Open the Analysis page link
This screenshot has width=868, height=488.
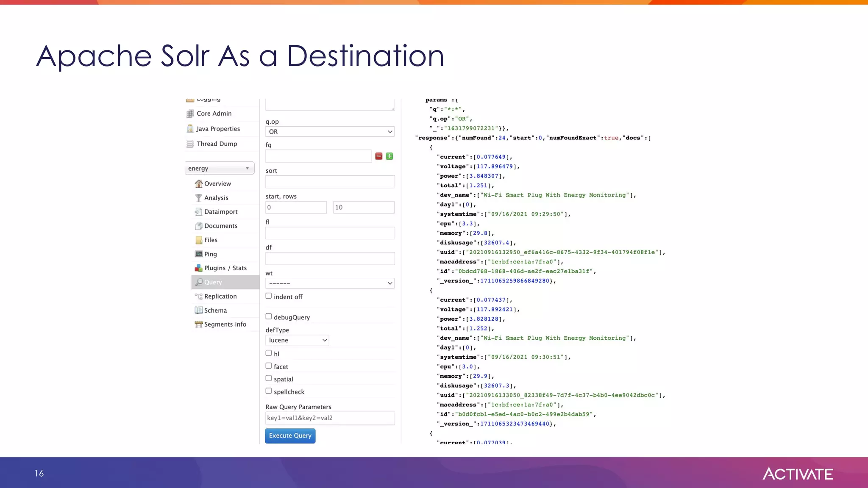coord(216,198)
